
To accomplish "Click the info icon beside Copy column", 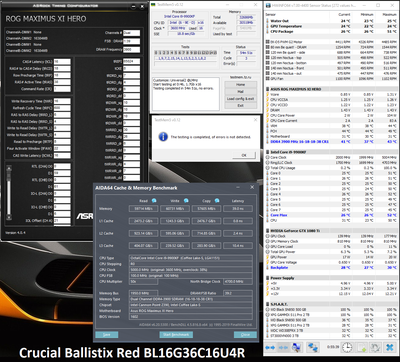I will pos(217,201).
